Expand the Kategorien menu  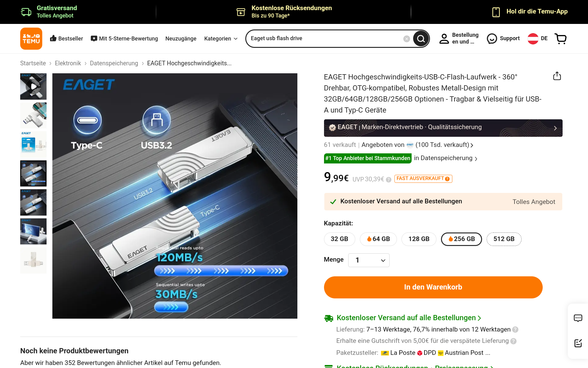tap(221, 39)
